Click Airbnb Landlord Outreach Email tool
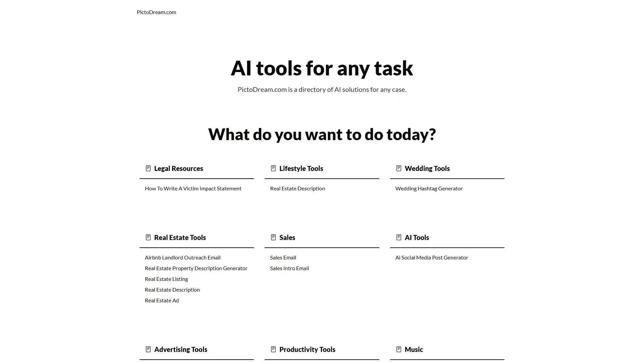644x362 pixels. click(x=182, y=257)
